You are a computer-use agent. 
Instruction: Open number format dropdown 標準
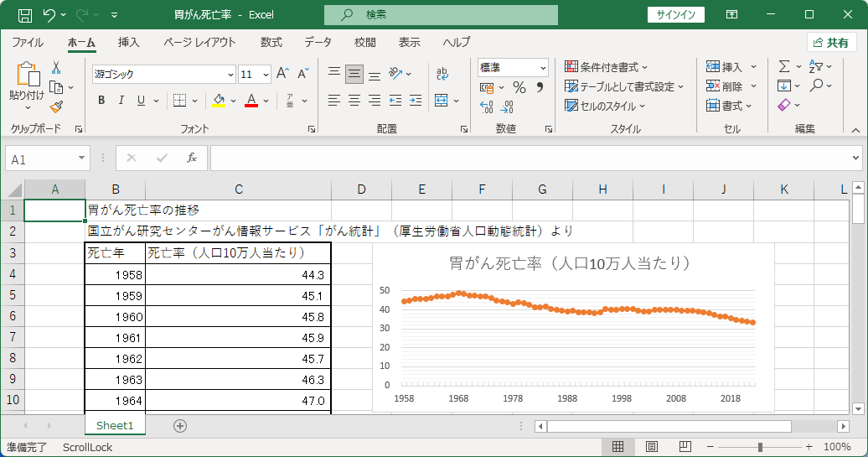(543, 68)
